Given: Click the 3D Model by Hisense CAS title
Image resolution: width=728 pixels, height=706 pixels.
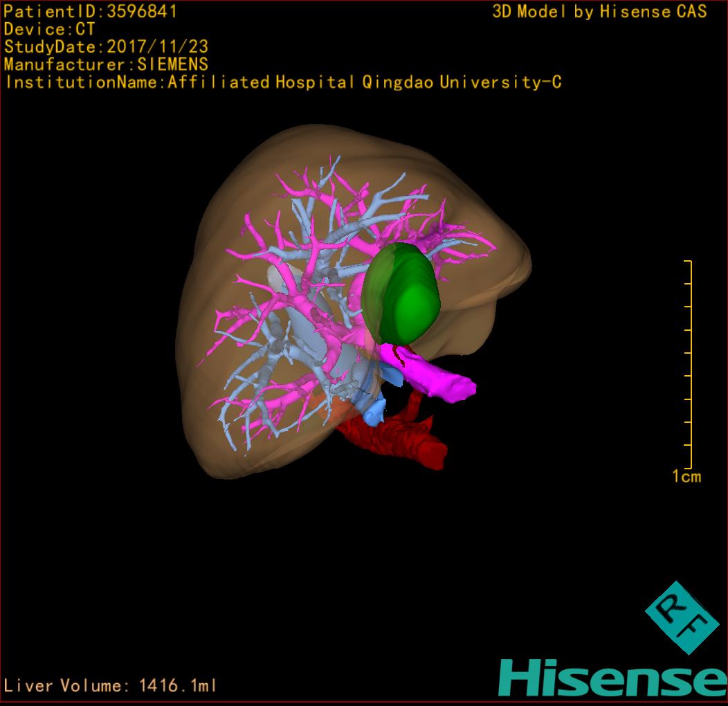Looking at the screenshot, I should pyautogui.click(x=599, y=12).
